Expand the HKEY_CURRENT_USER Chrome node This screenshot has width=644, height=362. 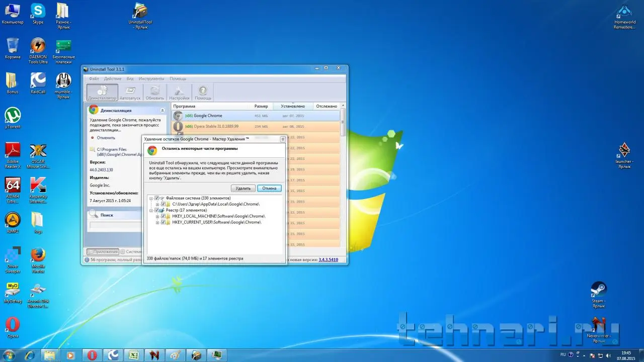pos(157,222)
